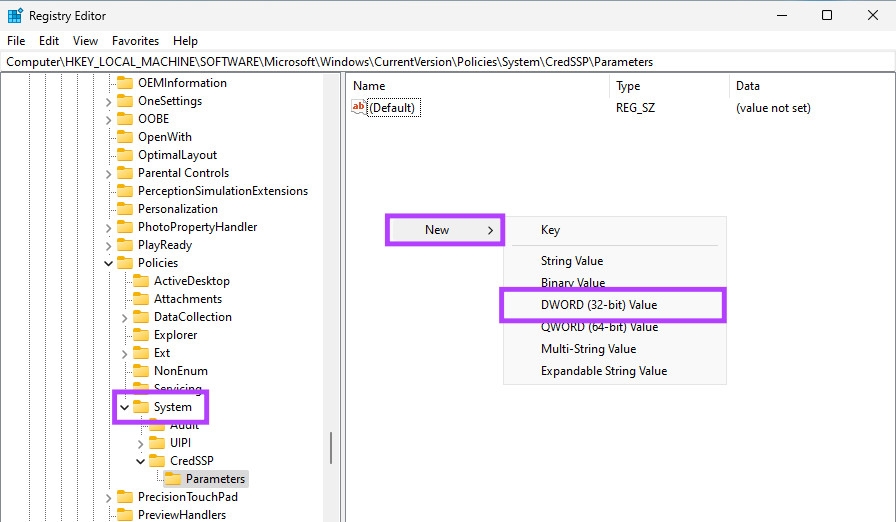896x522 pixels.
Task: Maximize the Registry Editor window
Action: [x=827, y=15]
